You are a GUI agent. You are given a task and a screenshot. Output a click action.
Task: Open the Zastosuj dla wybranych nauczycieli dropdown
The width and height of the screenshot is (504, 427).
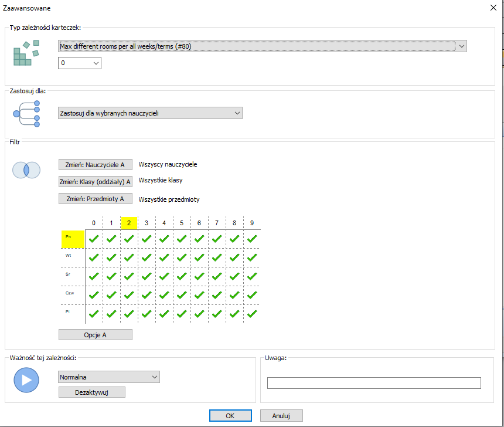pos(150,113)
